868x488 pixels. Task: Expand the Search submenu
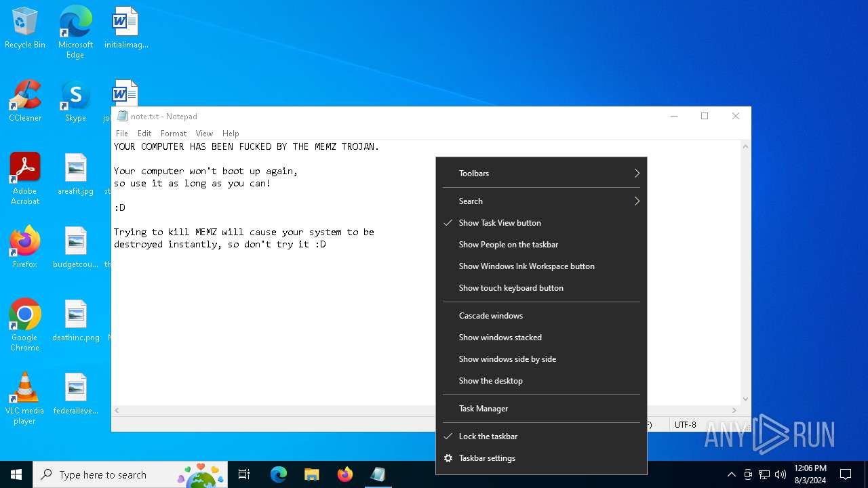coord(541,201)
